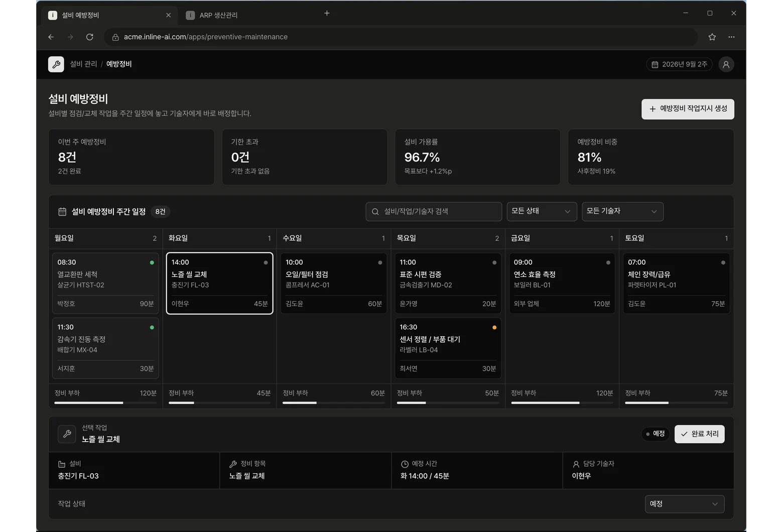The height and width of the screenshot is (532, 783).
Task: Click the 담당 기술자 이현우 value
Action: click(x=581, y=476)
